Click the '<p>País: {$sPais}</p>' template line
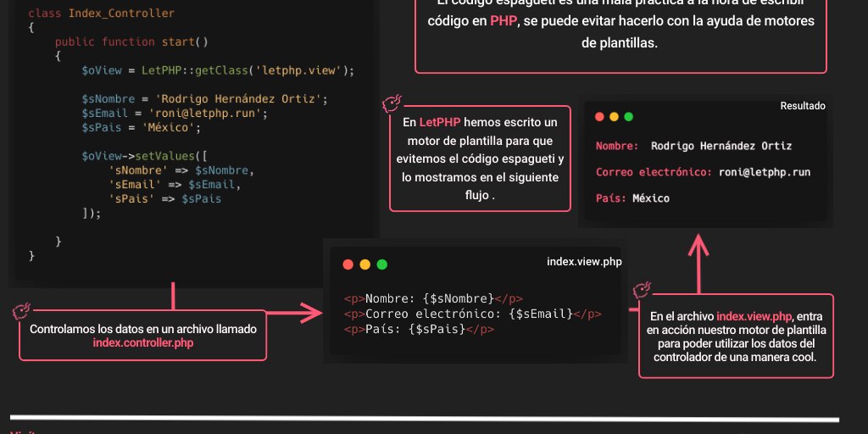The width and height of the screenshot is (868, 434). point(419,329)
